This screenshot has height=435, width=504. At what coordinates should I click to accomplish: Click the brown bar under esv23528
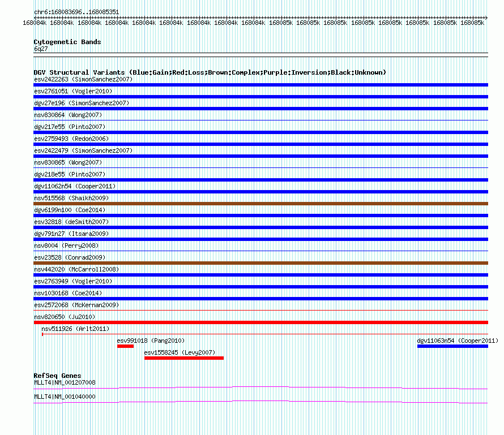tap(260, 263)
